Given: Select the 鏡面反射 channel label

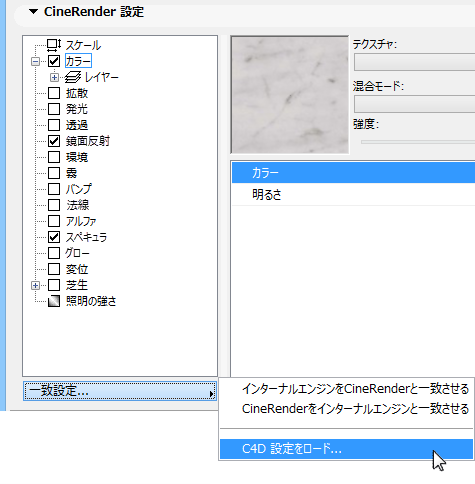Looking at the screenshot, I should [x=88, y=141].
